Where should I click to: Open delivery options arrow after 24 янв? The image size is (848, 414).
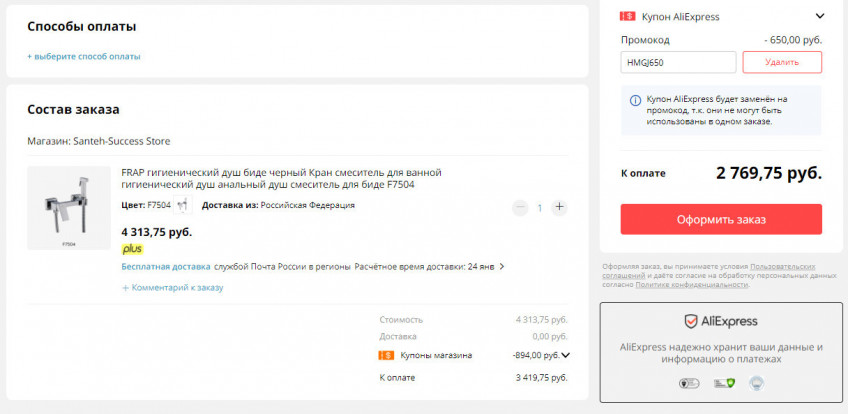[502, 267]
